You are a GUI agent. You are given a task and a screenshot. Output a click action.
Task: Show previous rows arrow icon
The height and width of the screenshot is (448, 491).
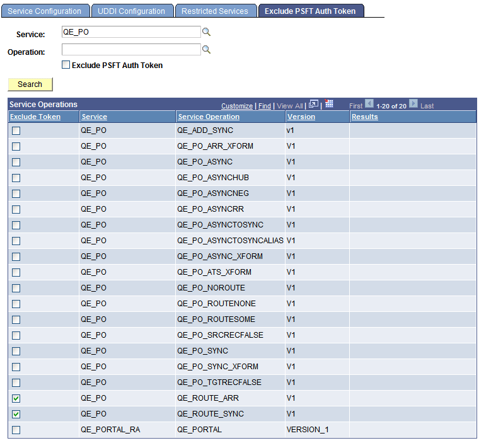tap(369, 103)
